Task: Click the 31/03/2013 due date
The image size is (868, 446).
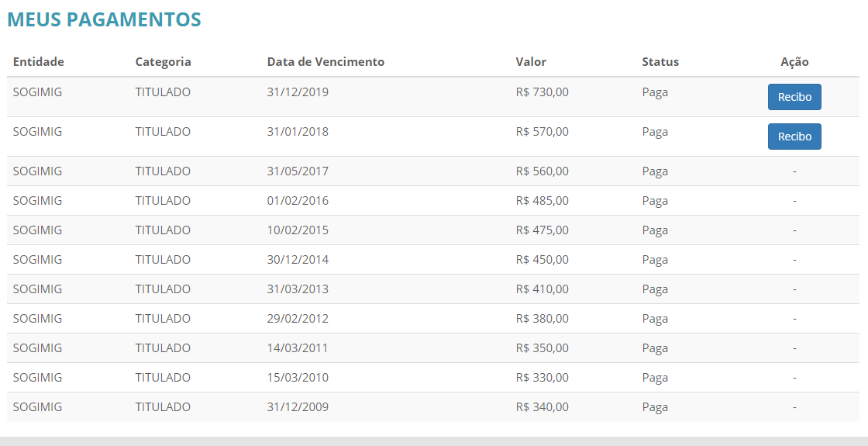Action: click(298, 289)
